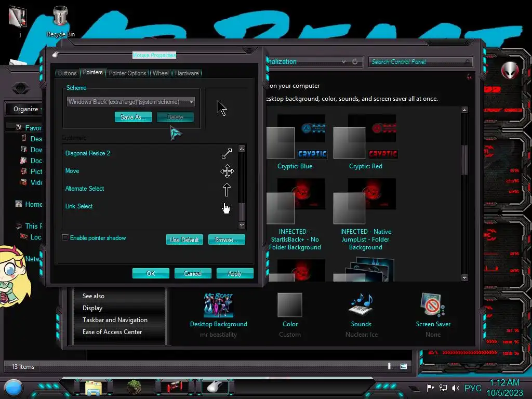Click the Browse... button
The height and width of the screenshot is (399, 532).
coord(227,240)
